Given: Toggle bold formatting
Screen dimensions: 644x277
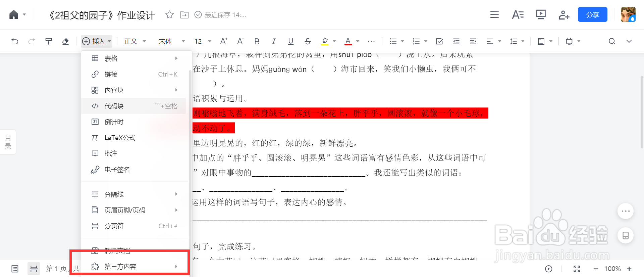Looking at the screenshot, I should (x=257, y=41).
